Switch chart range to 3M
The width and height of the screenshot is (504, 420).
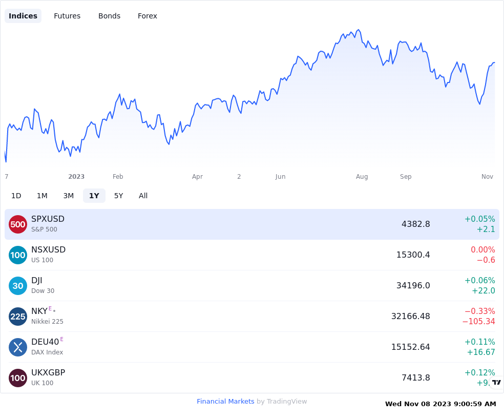[69, 196]
